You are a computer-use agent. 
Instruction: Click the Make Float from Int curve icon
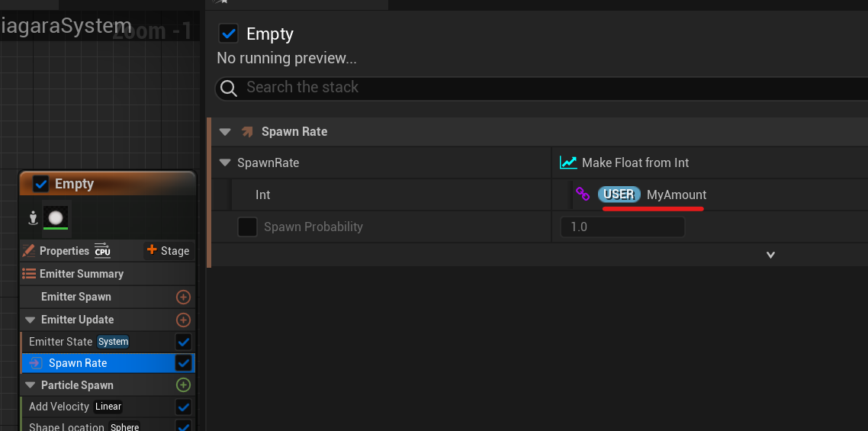[568, 162]
